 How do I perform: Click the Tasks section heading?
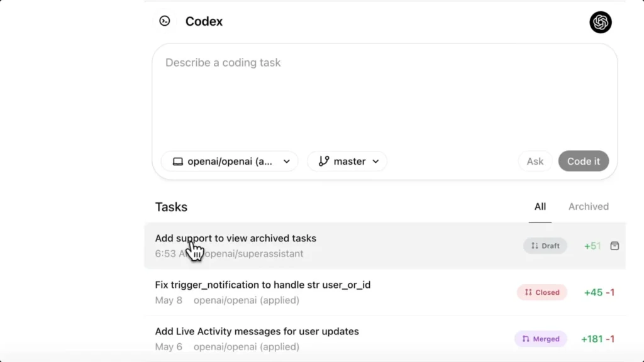171,207
